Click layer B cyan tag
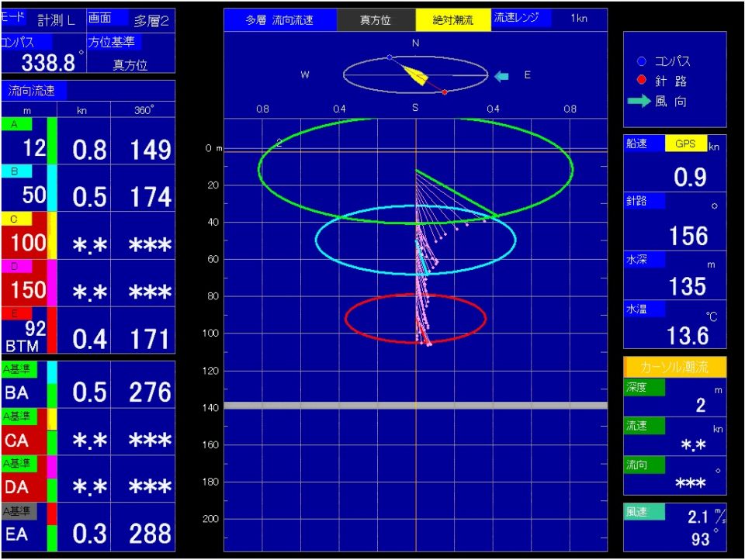This screenshot has height=560, width=745. (16, 171)
